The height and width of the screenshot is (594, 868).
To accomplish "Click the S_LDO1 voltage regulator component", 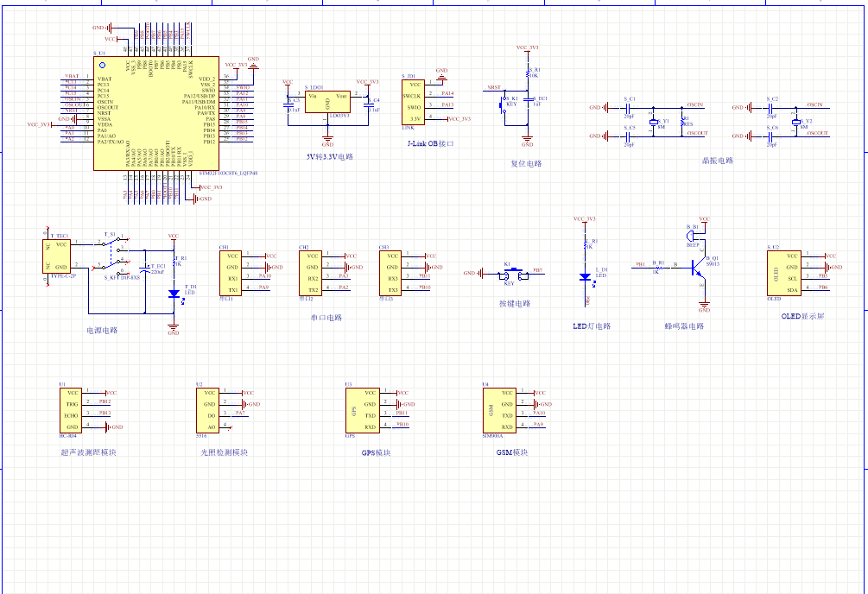I will [327, 102].
